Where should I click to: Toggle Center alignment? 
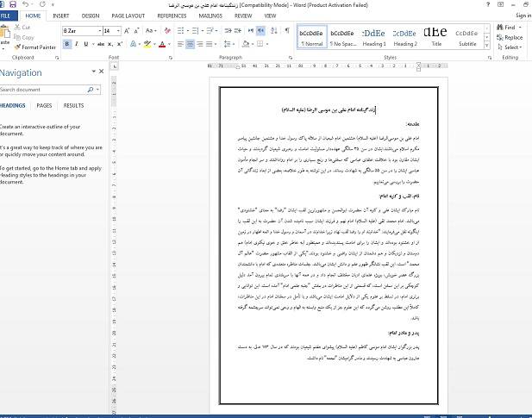(190, 44)
